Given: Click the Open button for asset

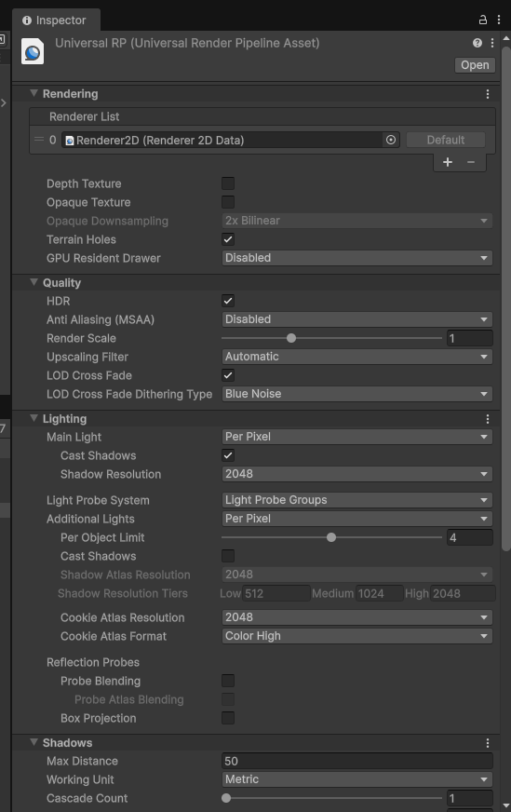Looking at the screenshot, I should pos(475,65).
